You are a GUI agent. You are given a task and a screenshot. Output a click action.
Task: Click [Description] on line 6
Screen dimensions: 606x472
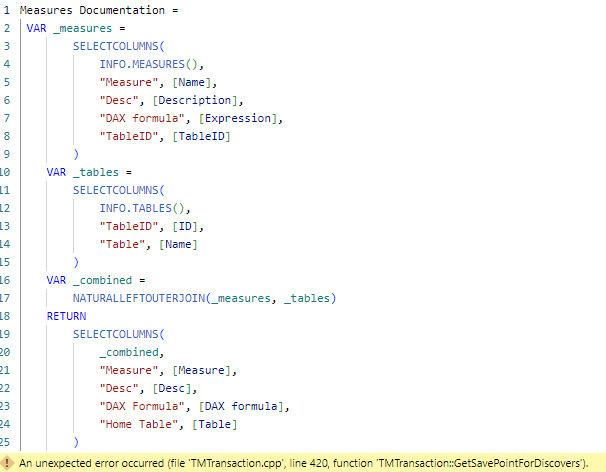coord(195,100)
